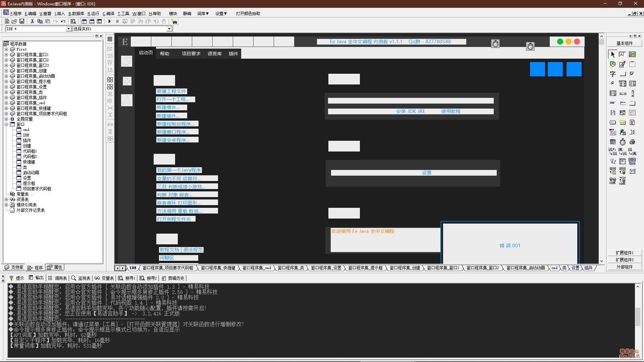The width and height of the screenshot is (644, 362).
Task: Click the find/binoculars help toolbar icon
Action: point(174,21)
